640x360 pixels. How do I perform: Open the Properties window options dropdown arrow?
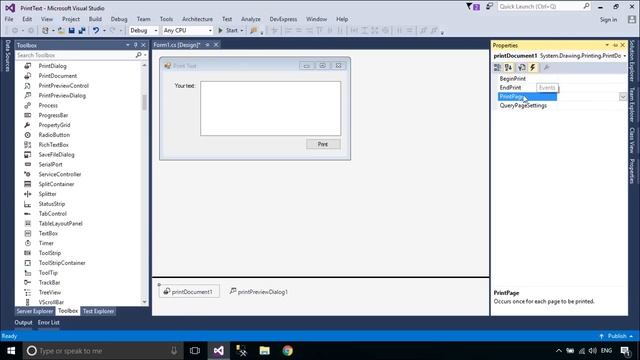click(x=607, y=45)
